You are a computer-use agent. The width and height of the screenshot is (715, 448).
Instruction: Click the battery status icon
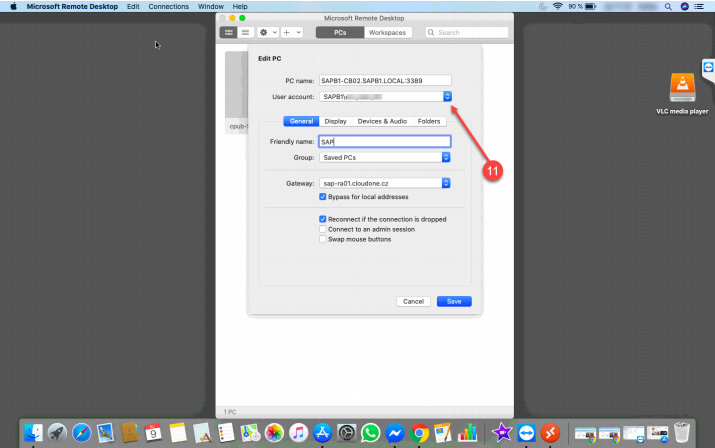[591, 6]
